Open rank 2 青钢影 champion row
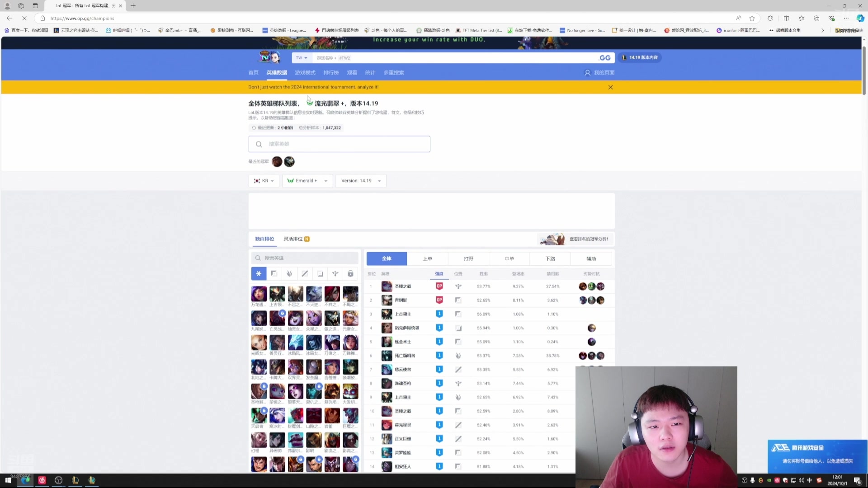Viewport: 868px width, 488px height. tap(490, 300)
